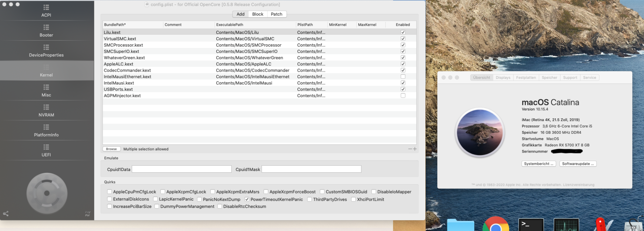Viewport: 644px width, 231px height.
Task: Toggle Enabled for USBPorts.kext
Action: [403, 89]
